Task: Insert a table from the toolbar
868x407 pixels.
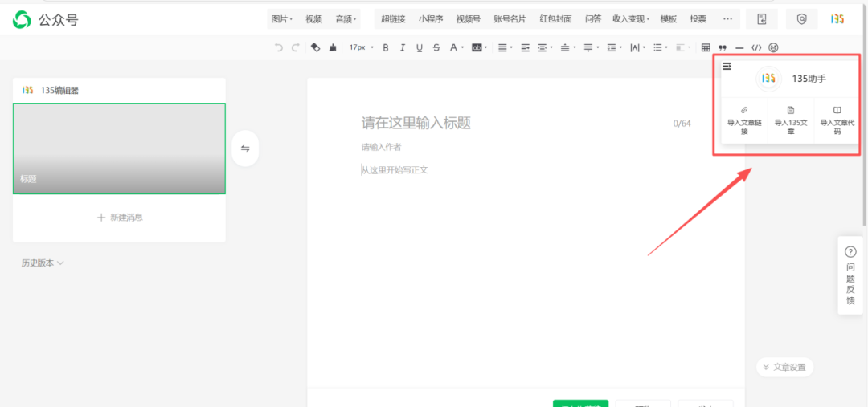Action: click(x=706, y=48)
